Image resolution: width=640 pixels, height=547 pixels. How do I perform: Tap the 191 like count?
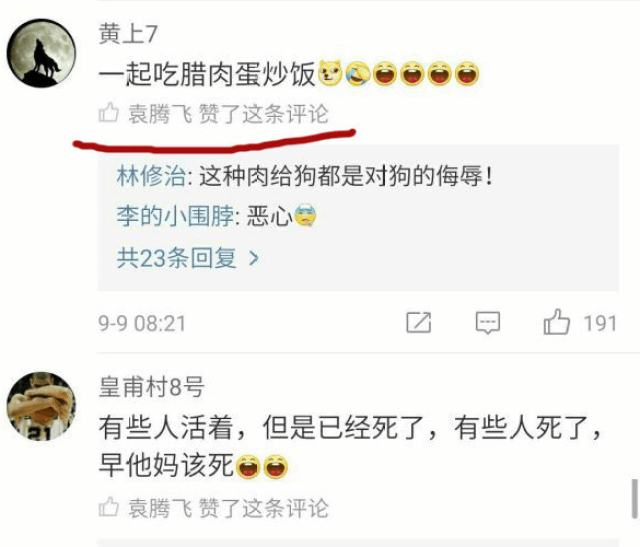click(600, 323)
